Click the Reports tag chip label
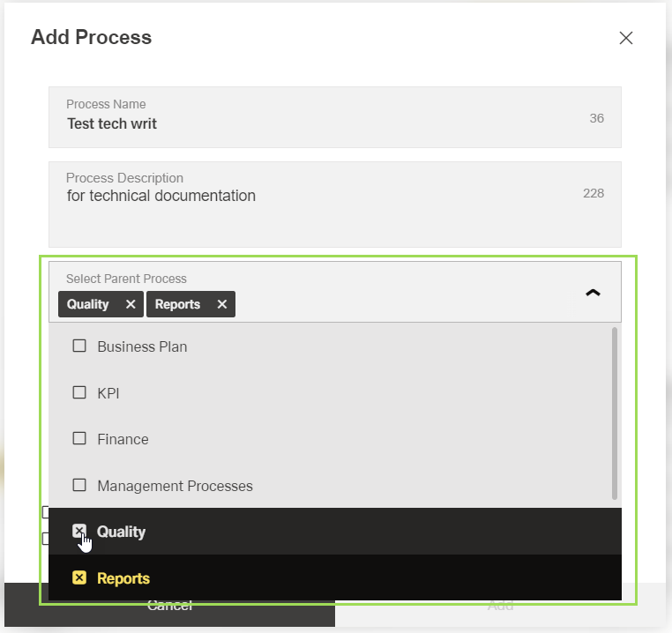 coord(177,304)
